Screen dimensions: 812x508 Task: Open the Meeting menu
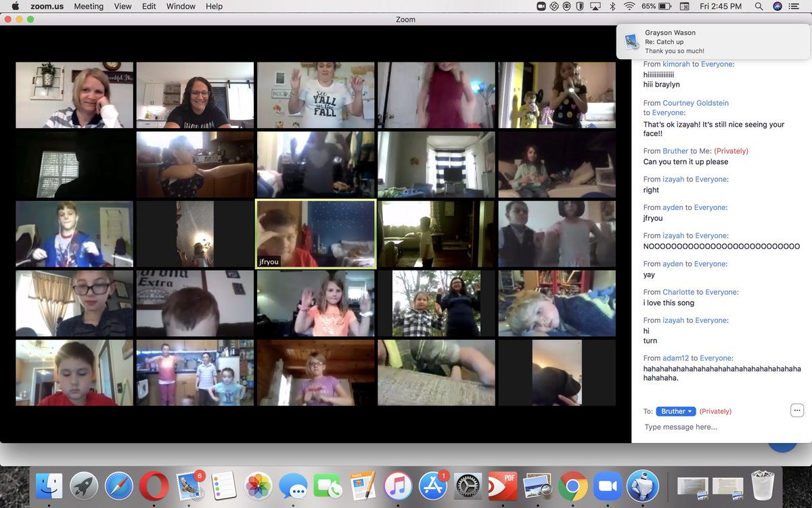tap(89, 6)
